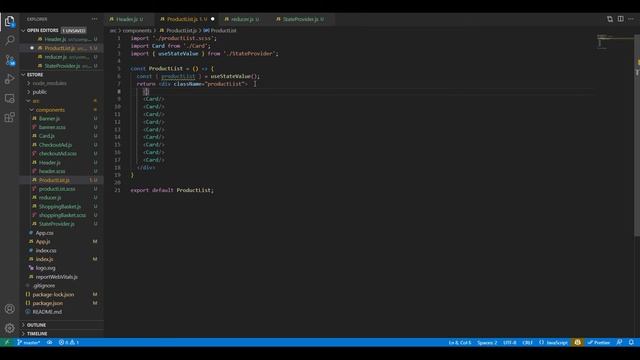Open ShoppingBasket.js in the file tree
The image size is (640, 360).
(60, 207)
